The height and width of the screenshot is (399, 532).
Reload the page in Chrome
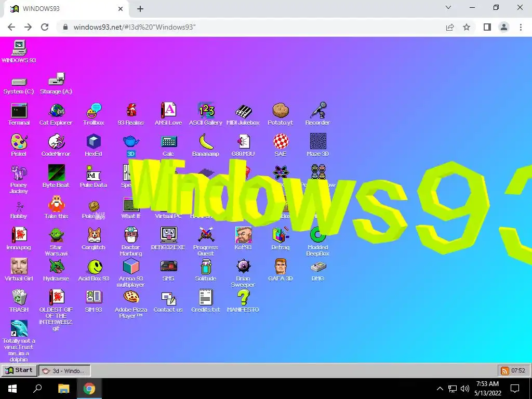(x=45, y=27)
